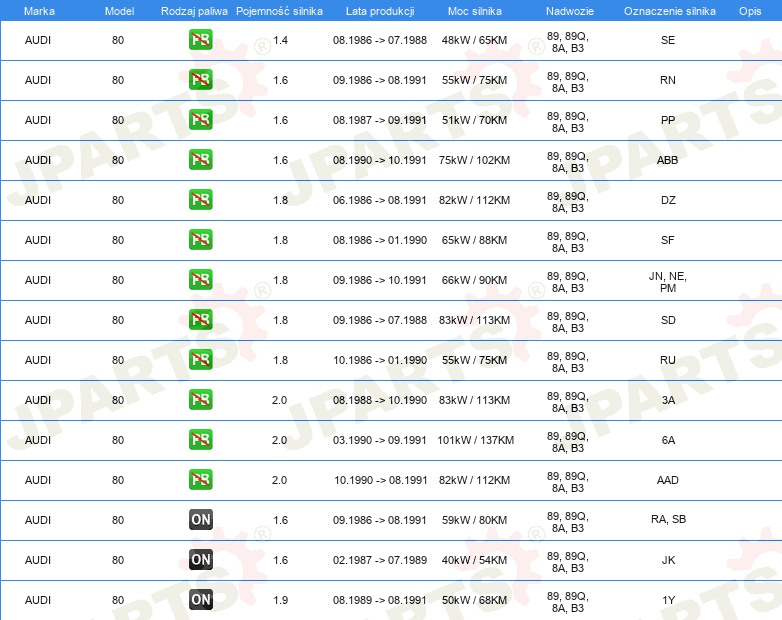
Task: Click the ON diesel icon in JK engine row
Action: [x=200, y=560]
